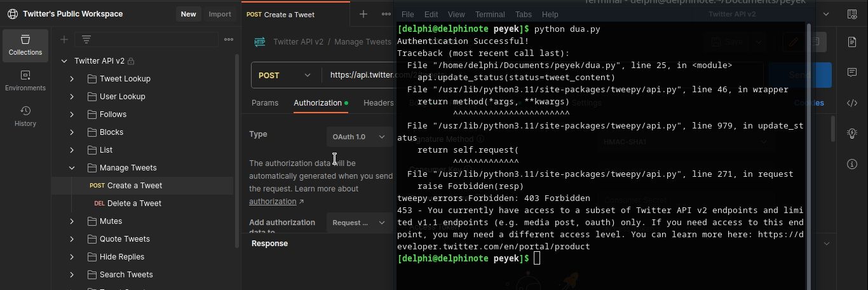Viewport: 868px width, 290px height.
Task: Open terminal View menu
Action: (x=456, y=14)
